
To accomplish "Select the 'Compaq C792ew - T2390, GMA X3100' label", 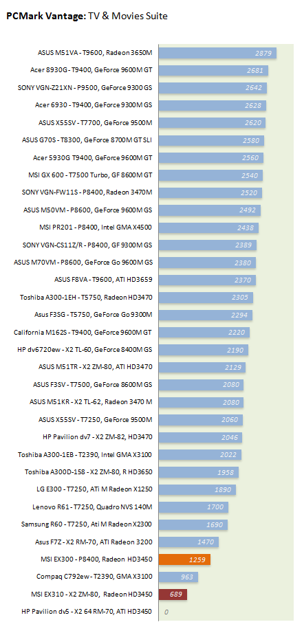I will [x=94, y=577].
